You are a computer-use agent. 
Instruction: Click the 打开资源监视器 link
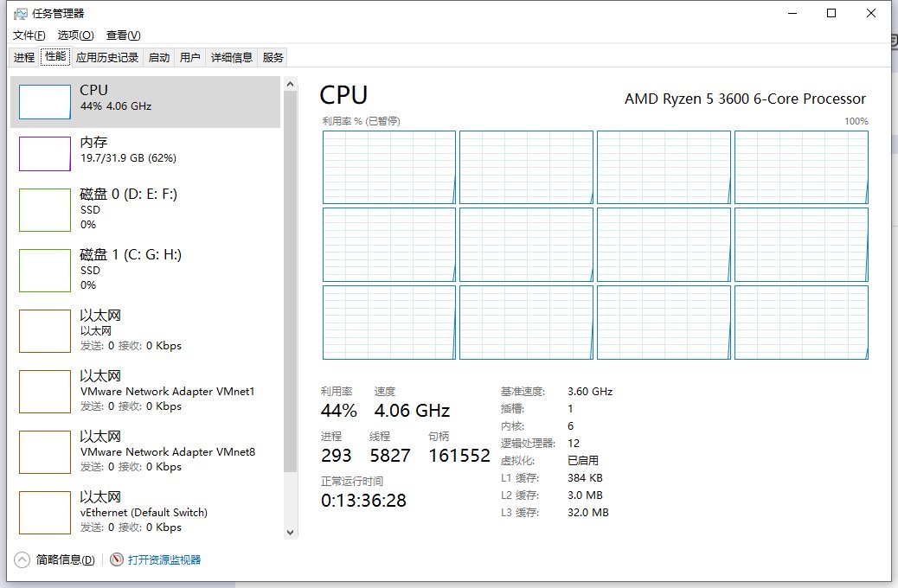click(164, 560)
